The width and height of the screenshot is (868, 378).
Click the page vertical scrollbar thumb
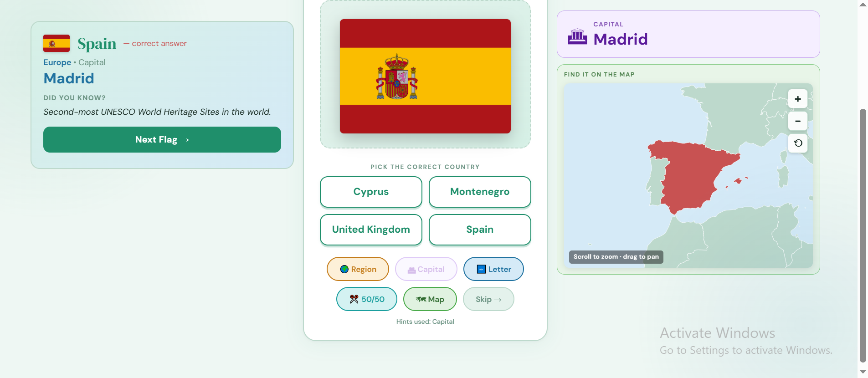[x=863, y=235]
